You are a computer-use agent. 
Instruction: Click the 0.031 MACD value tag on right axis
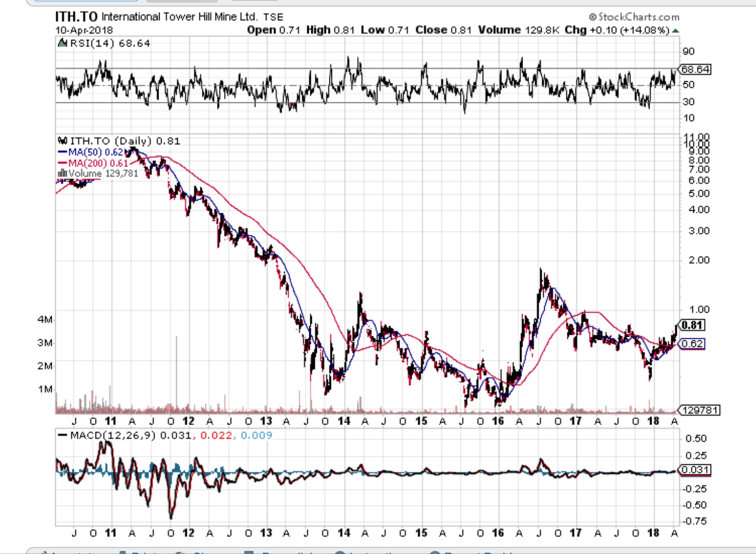click(695, 470)
